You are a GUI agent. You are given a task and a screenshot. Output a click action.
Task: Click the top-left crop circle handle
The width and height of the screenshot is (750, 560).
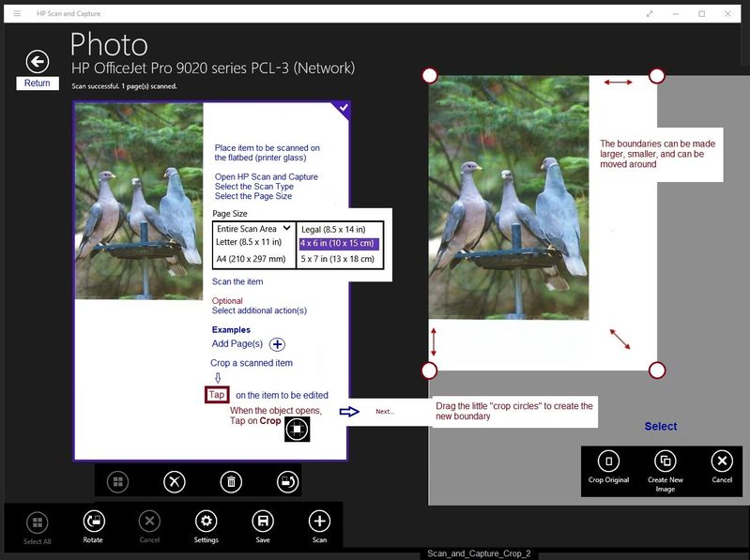(430, 75)
